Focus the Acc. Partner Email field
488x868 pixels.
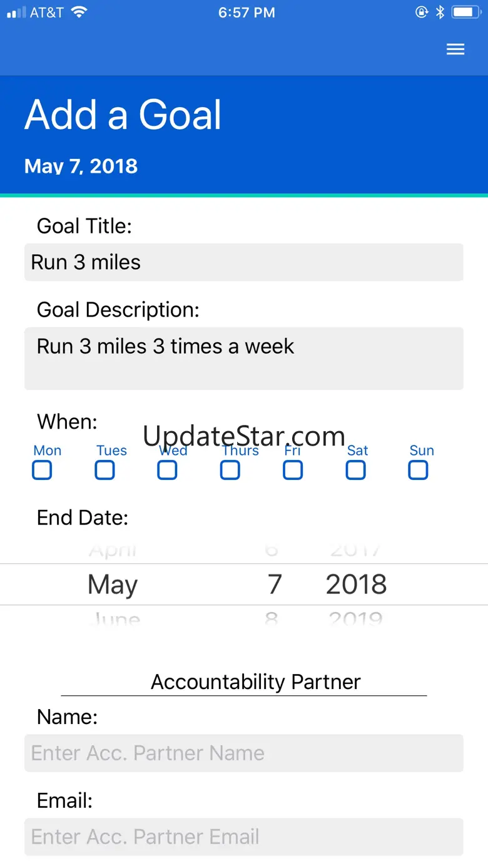pyautogui.click(x=244, y=837)
